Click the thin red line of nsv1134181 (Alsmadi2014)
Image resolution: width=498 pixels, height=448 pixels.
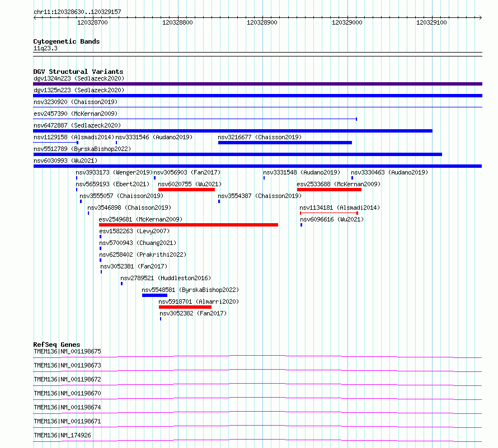click(x=329, y=213)
